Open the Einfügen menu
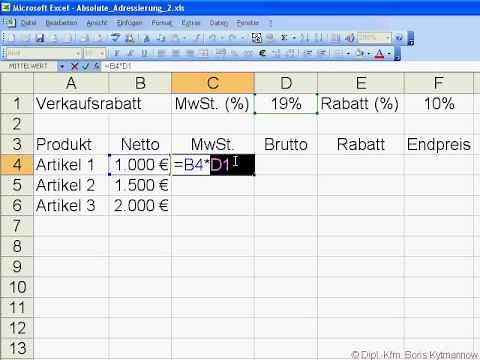The height and width of the screenshot is (360, 480). pos(130,23)
